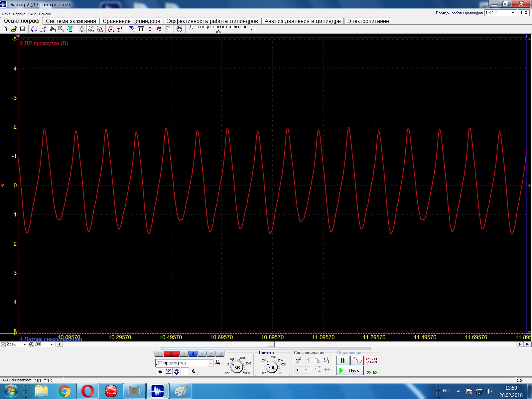Open the Файл menu

coord(6,14)
